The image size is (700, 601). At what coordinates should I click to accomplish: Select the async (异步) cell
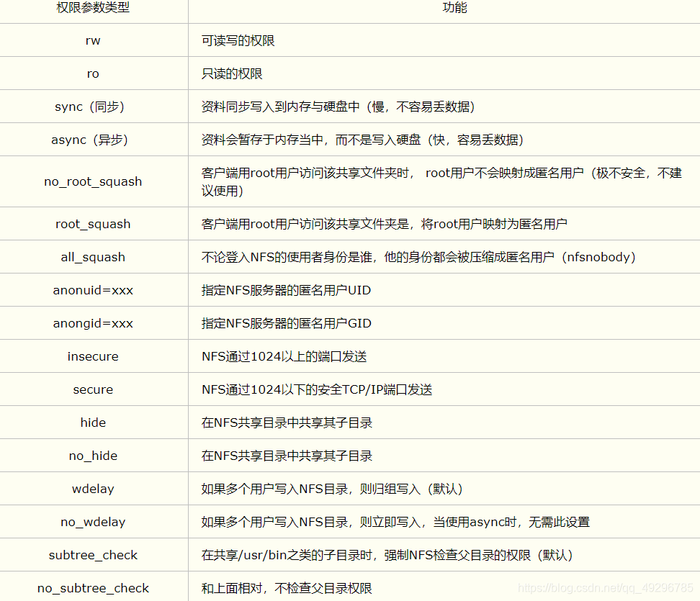tap(93, 140)
